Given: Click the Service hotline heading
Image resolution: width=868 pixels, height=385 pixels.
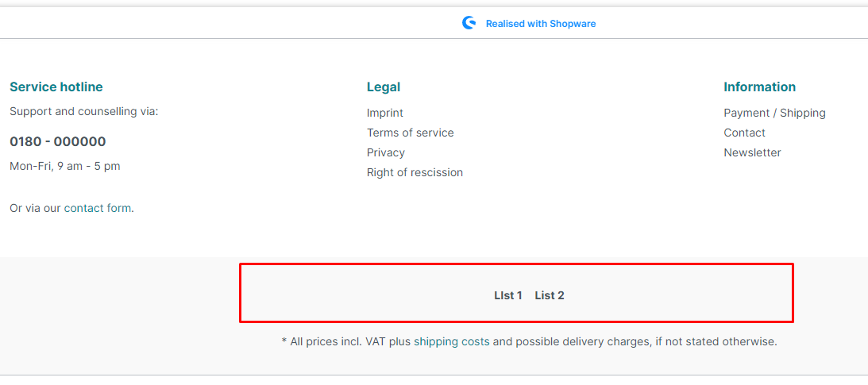Looking at the screenshot, I should point(56,87).
